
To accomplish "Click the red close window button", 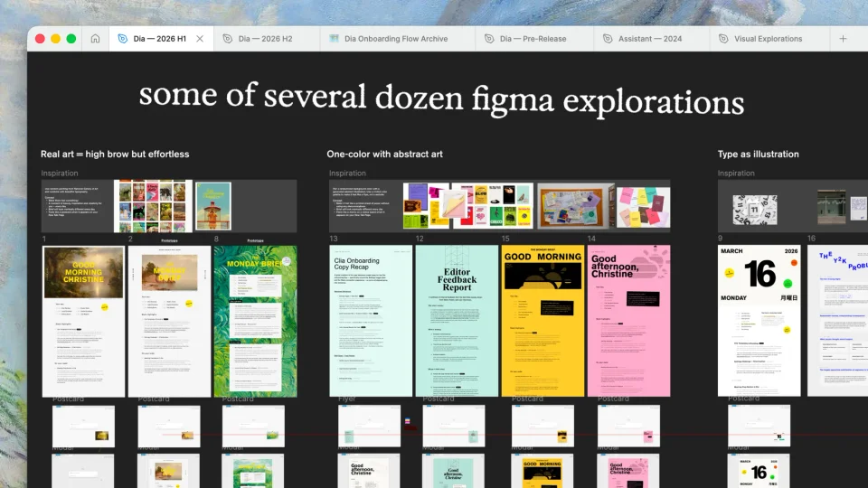I will 40,39.
